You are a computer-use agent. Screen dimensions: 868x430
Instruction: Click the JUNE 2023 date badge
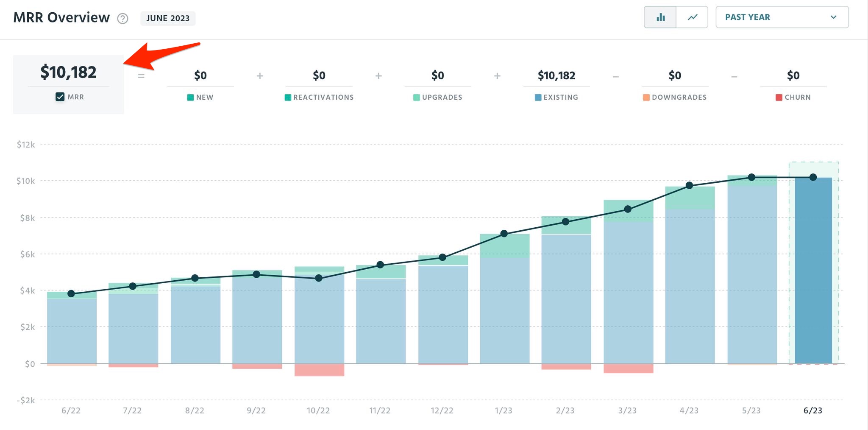(168, 18)
